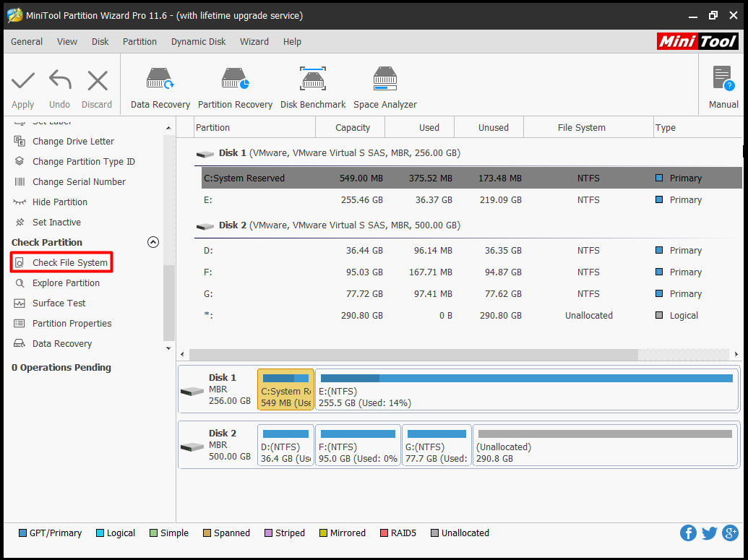Sort by File System column header

pos(588,127)
